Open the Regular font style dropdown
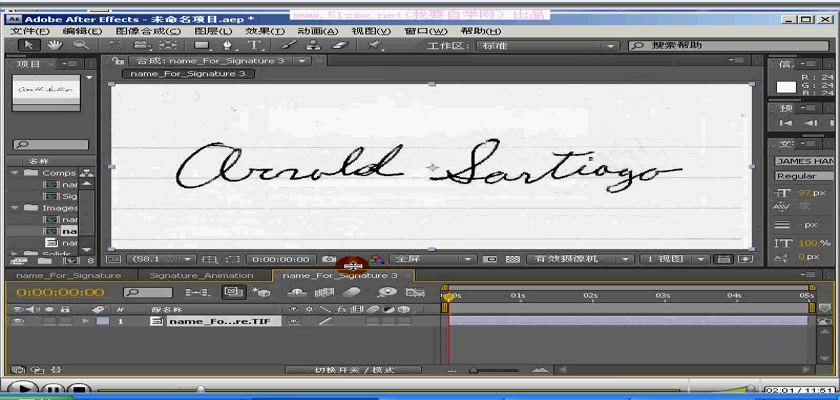Image resolution: width=840 pixels, height=400 pixels. click(x=804, y=176)
